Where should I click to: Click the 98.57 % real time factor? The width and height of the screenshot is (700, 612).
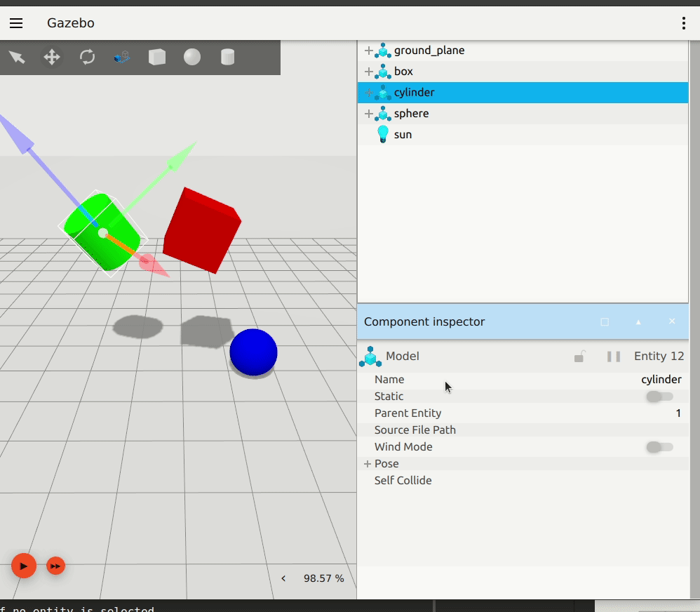323,578
